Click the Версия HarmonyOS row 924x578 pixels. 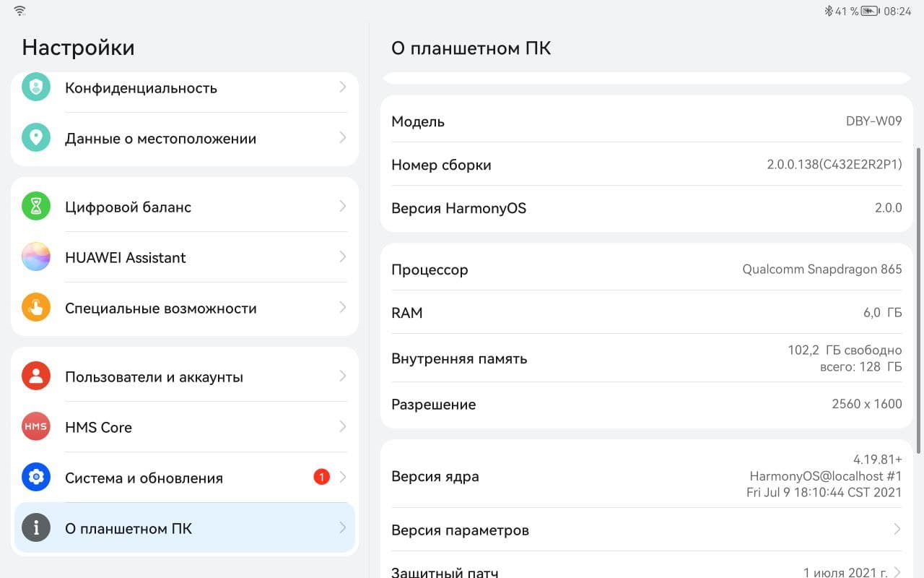coord(646,208)
